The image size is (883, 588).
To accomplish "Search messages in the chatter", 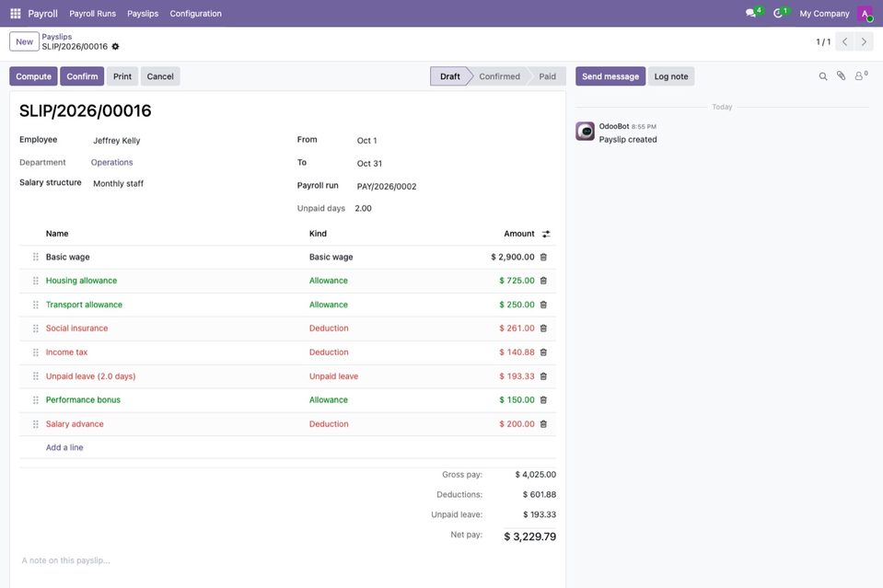I will 823,76.
